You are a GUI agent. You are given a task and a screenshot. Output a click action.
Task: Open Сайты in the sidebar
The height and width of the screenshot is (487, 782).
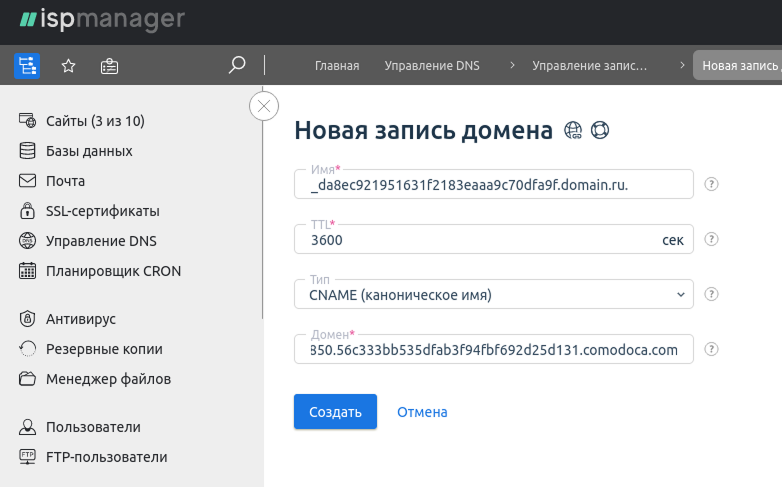pos(95,121)
